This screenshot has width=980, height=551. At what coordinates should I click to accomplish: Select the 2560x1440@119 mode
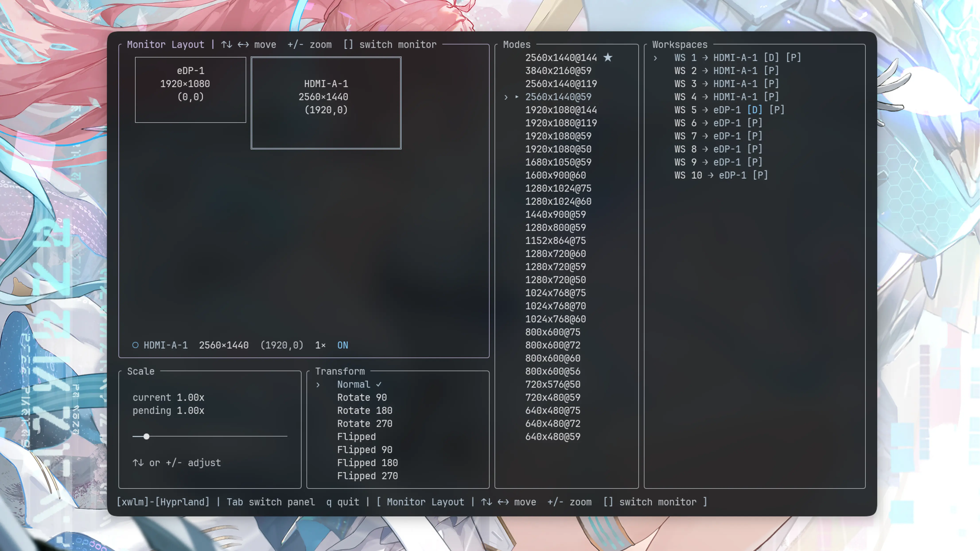561,84
